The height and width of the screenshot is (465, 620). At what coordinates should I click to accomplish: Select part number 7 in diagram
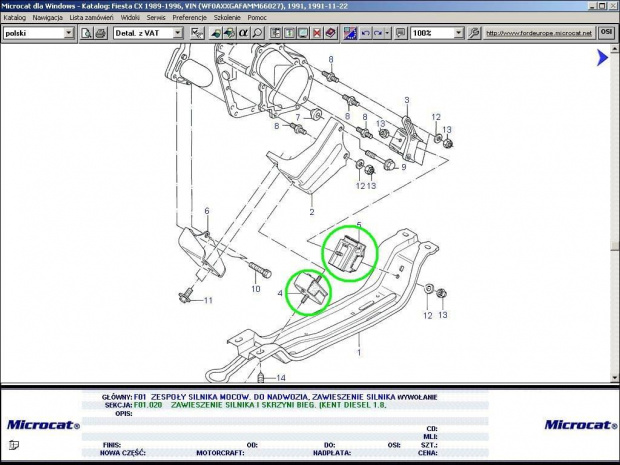pyautogui.click(x=298, y=117)
